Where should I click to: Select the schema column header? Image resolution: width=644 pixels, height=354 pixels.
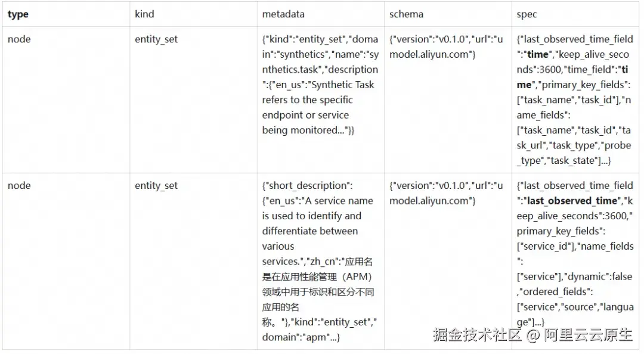point(407,14)
